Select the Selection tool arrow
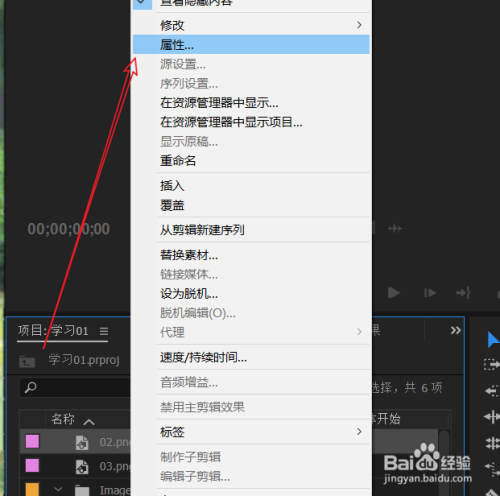Image resolution: width=500 pixels, height=496 pixels. tap(493, 339)
